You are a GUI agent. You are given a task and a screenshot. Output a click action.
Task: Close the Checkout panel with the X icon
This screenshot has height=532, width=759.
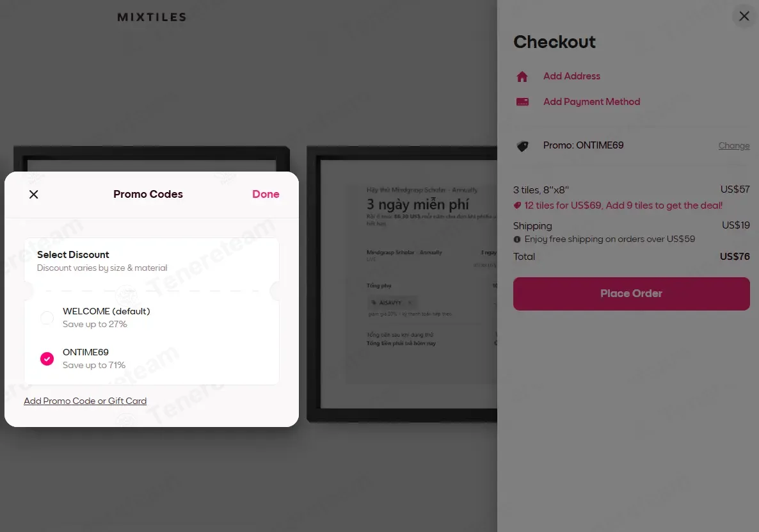pos(744,17)
